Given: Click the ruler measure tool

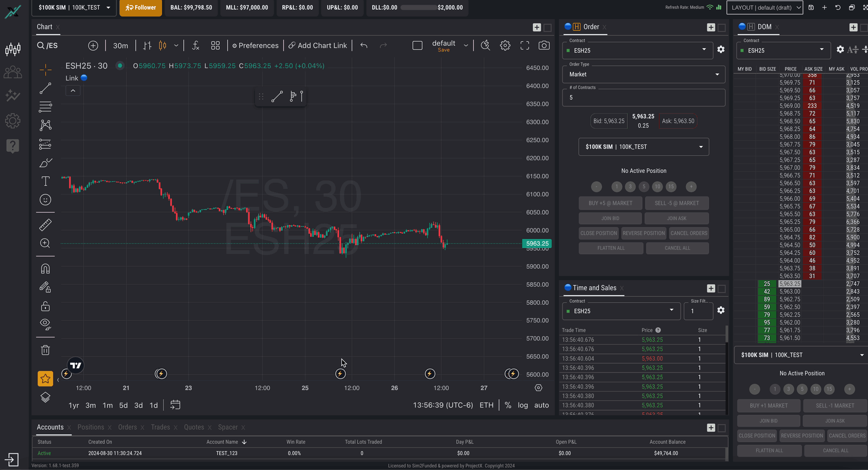Looking at the screenshot, I should (x=45, y=224).
